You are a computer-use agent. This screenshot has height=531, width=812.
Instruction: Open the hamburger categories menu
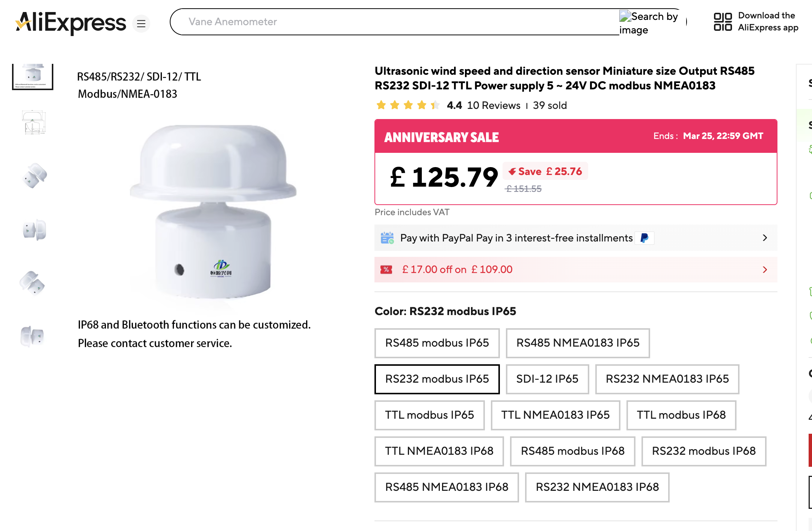(x=141, y=24)
